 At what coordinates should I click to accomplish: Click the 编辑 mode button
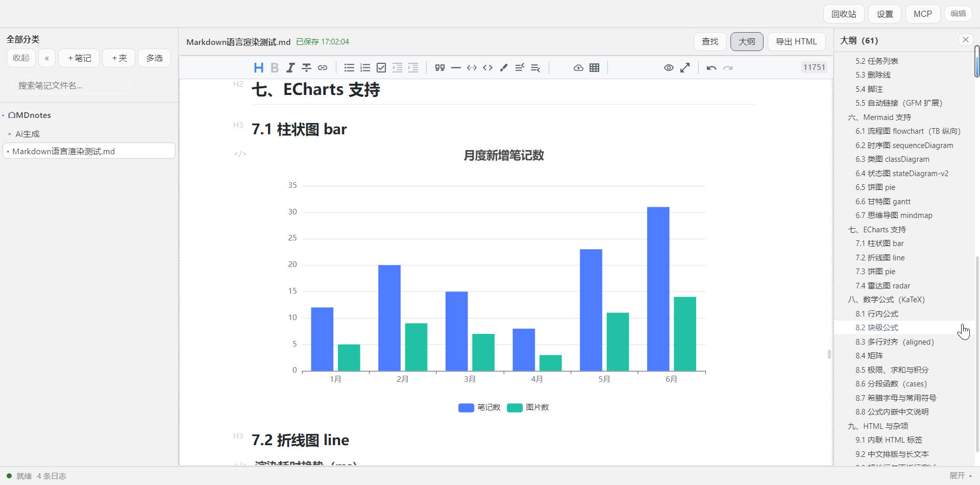click(x=958, y=13)
